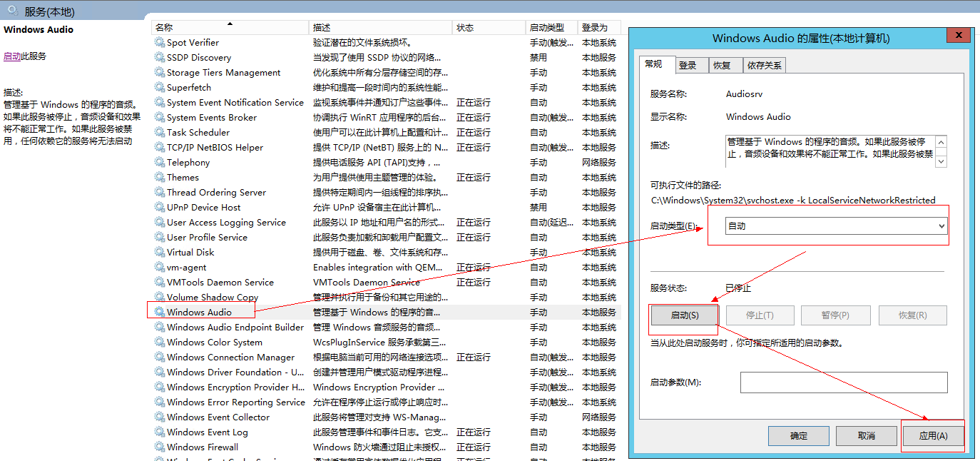Click the Windows Audio heading in left pane
This screenshot has height=461, width=980.
(39, 30)
